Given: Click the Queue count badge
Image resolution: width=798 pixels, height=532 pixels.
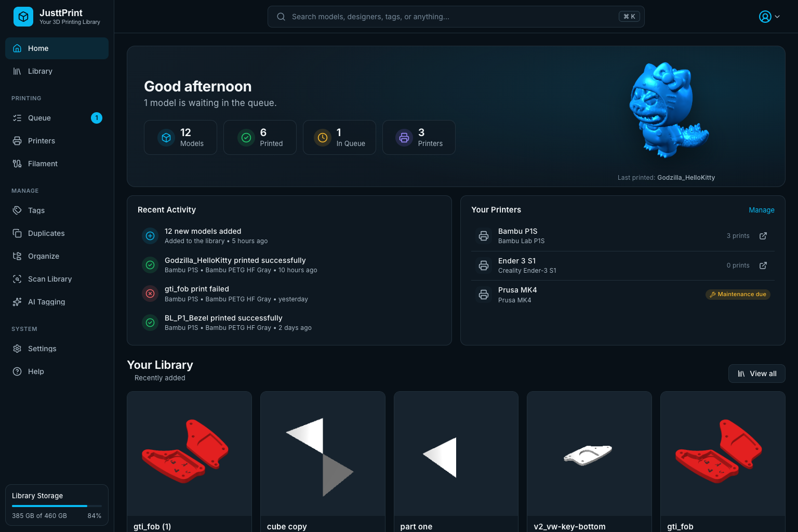Looking at the screenshot, I should [x=97, y=118].
